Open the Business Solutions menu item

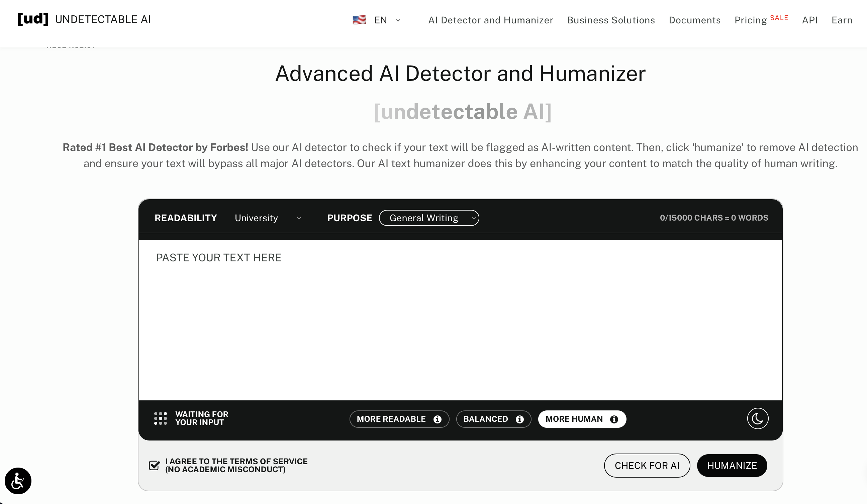tap(611, 20)
